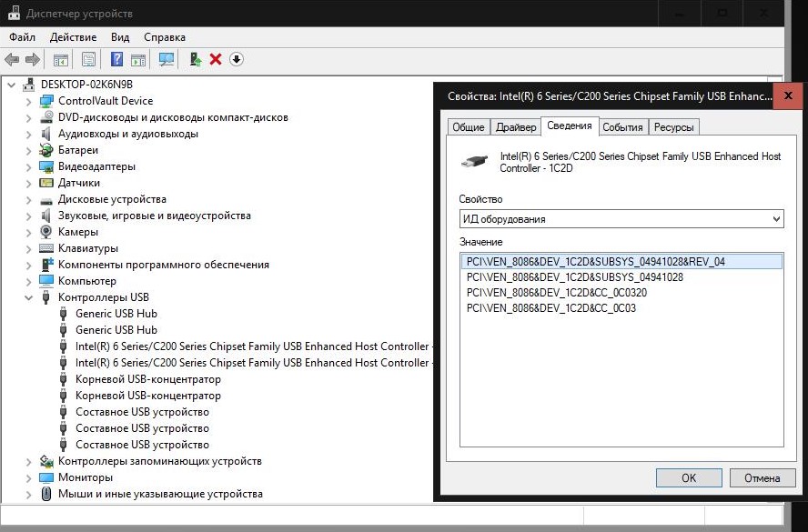Viewport: 808px width, 532px height.
Task: Click the Back arrow in toolbar
Action: click(x=12, y=59)
